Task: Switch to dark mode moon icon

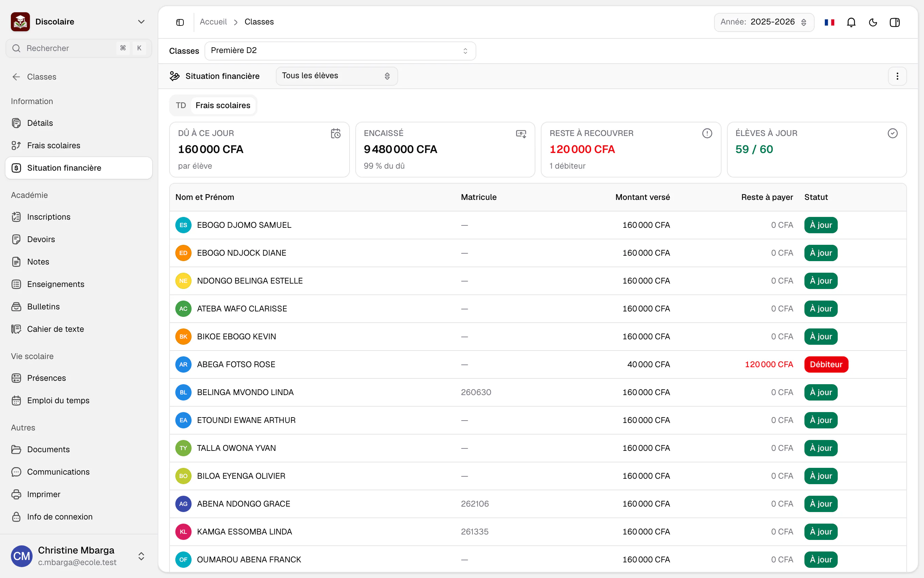Action: 873,22
